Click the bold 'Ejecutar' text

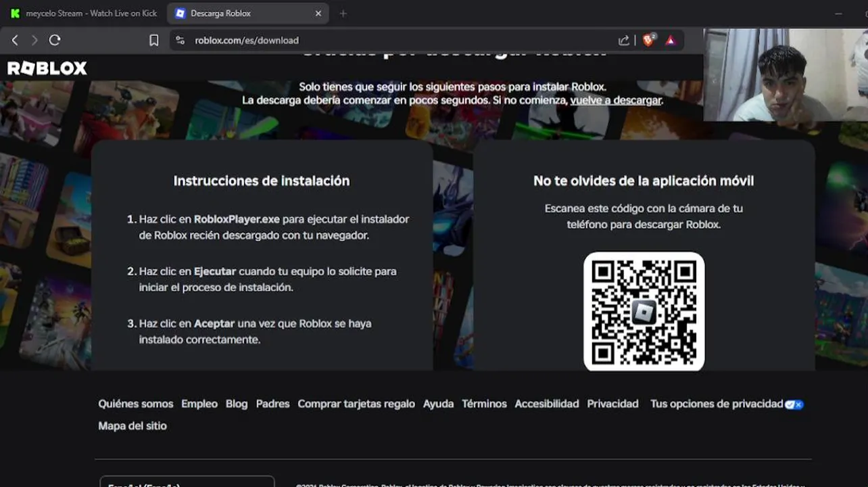[215, 271]
